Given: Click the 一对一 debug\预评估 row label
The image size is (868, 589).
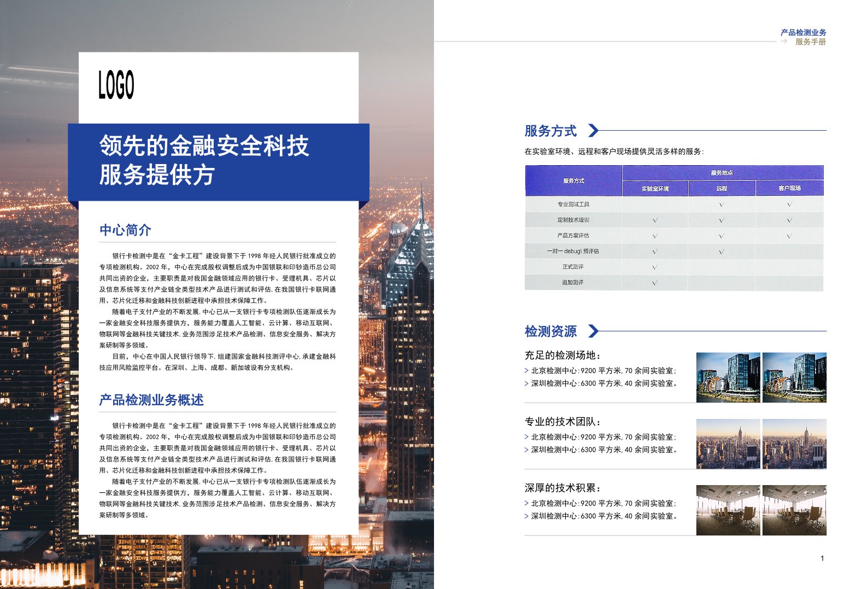Looking at the screenshot, I should tap(573, 251).
